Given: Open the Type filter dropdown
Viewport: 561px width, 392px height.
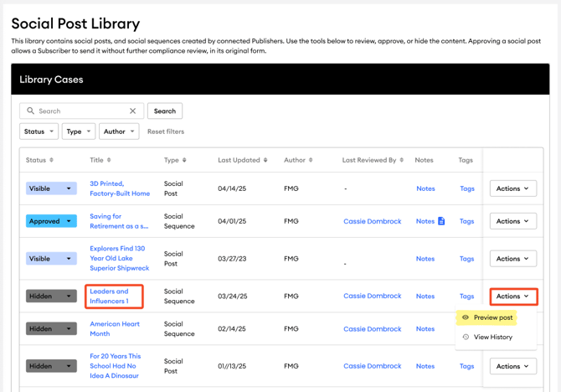Looking at the screenshot, I should pos(78,132).
